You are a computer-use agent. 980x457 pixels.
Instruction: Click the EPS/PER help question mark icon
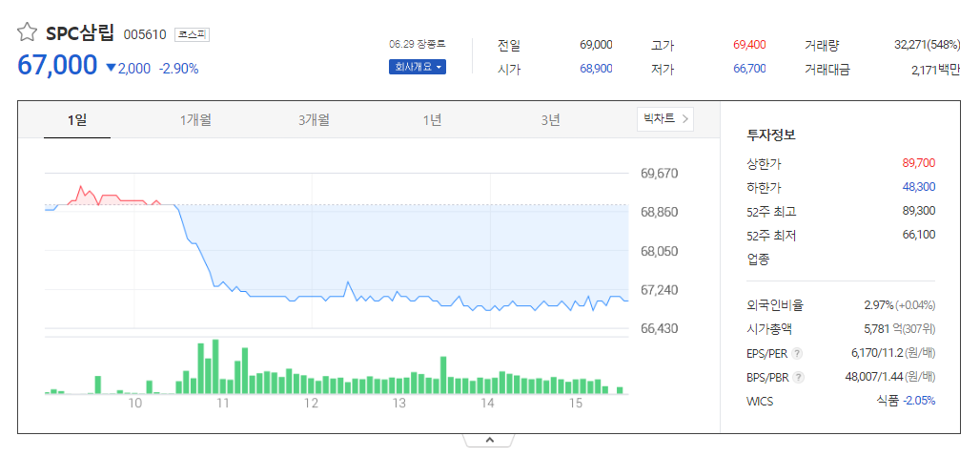pyautogui.click(x=796, y=354)
